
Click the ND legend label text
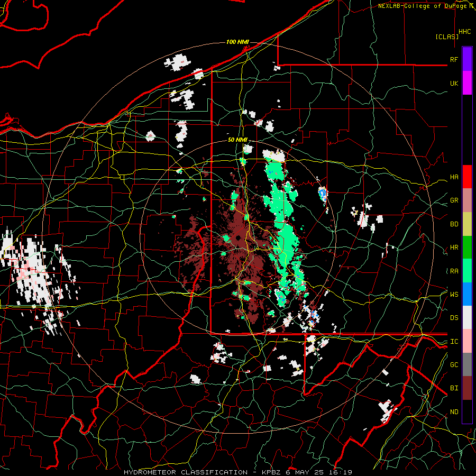(454, 412)
